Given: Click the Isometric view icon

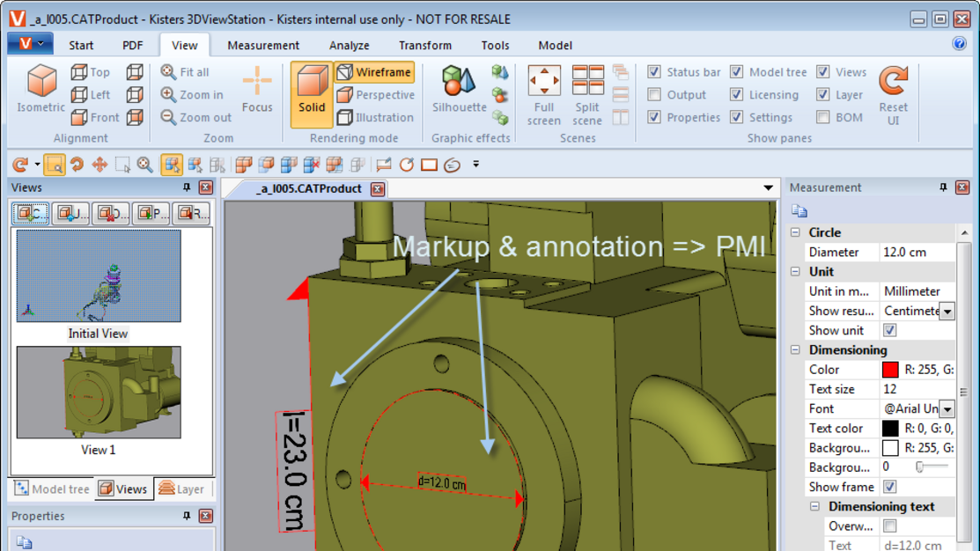Looking at the screenshot, I should point(41,89).
